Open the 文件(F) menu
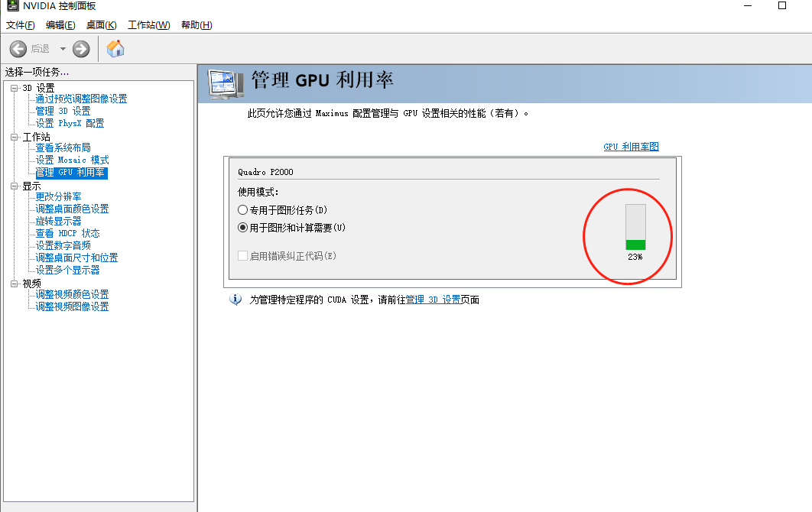Viewport: 812px width, 512px height. (x=20, y=25)
